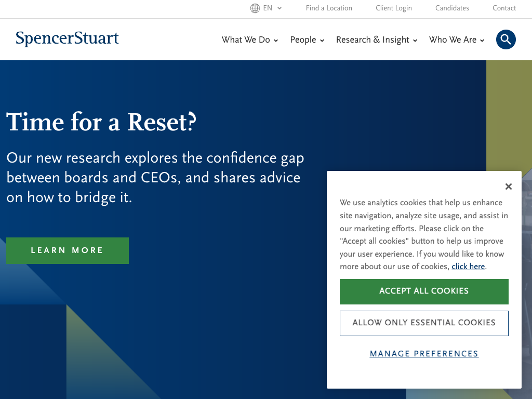The image size is (532, 399).
Task: Click the SpencerStuart logo
Action: 67,39
